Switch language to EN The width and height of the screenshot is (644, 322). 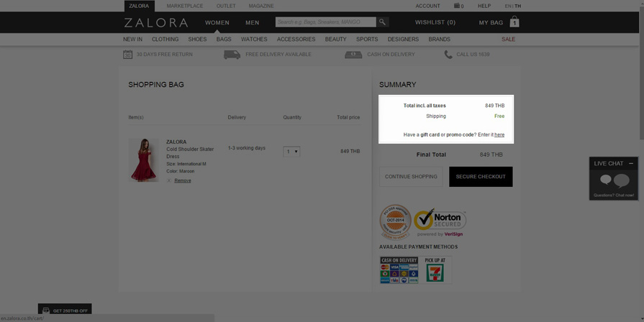[x=508, y=6]
